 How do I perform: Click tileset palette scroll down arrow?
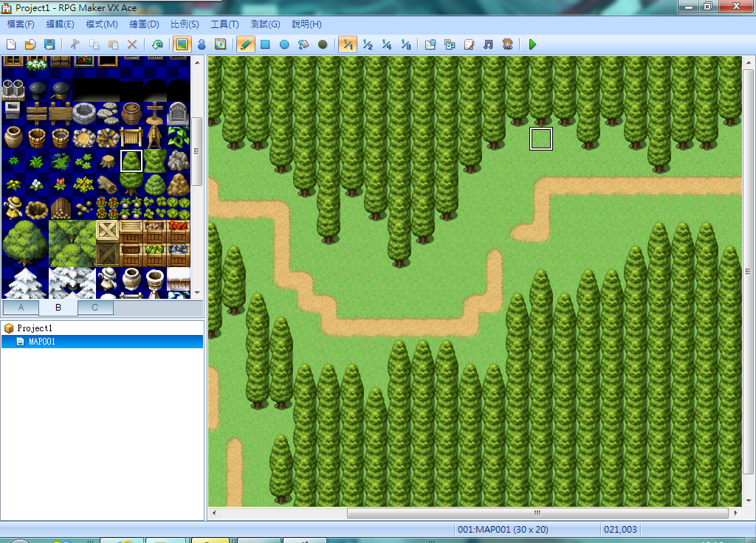(196, 292)
